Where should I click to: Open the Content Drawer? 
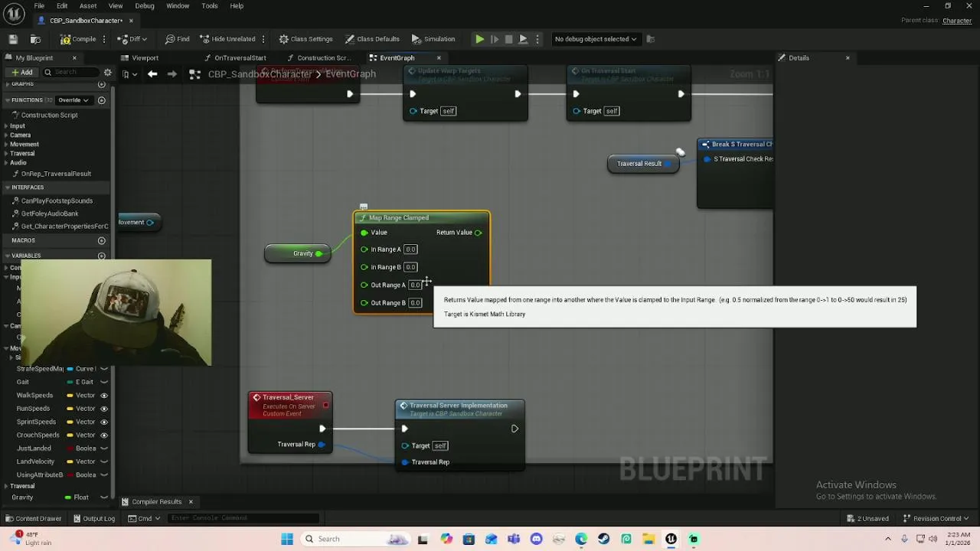tap(33, 519)
